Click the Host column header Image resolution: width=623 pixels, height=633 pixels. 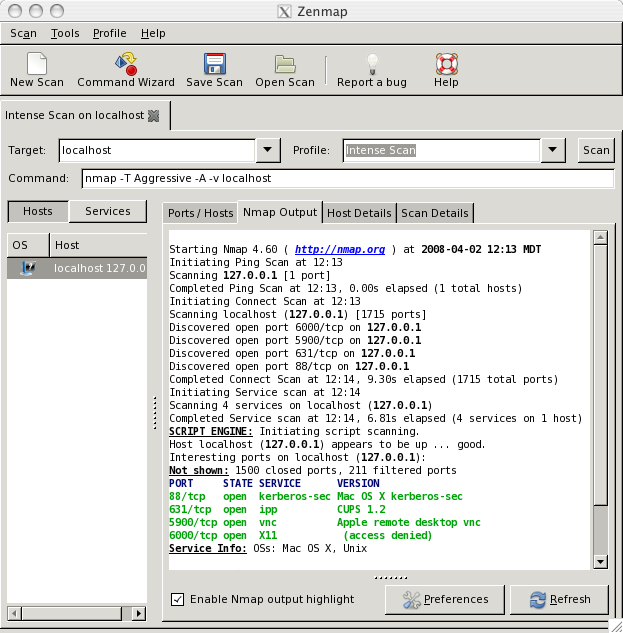coord(98,245)
